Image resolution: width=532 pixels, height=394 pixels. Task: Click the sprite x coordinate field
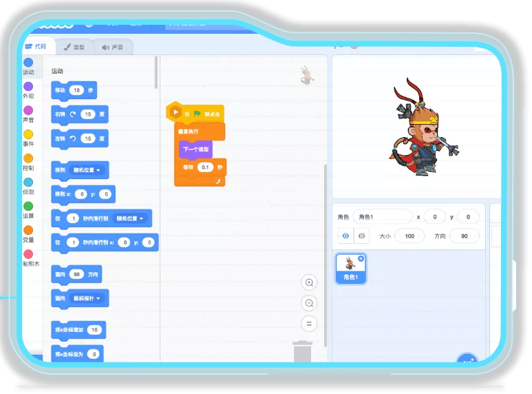click(x=435, y=217)
